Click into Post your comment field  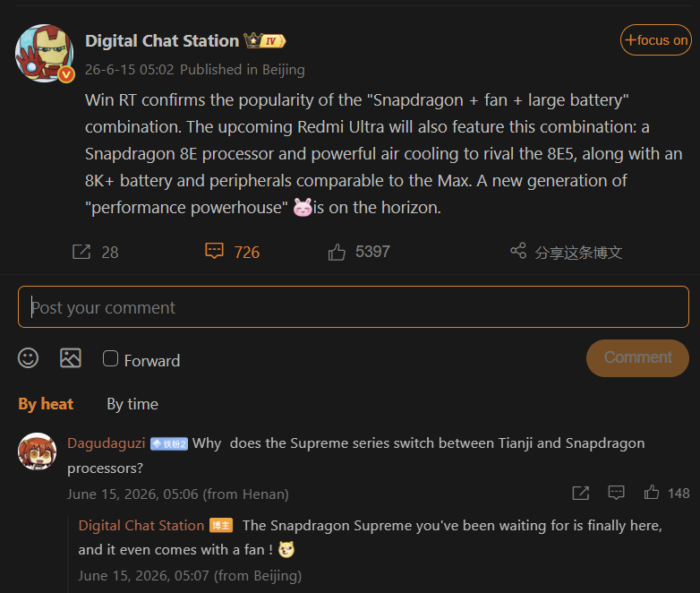pos(354,307)
